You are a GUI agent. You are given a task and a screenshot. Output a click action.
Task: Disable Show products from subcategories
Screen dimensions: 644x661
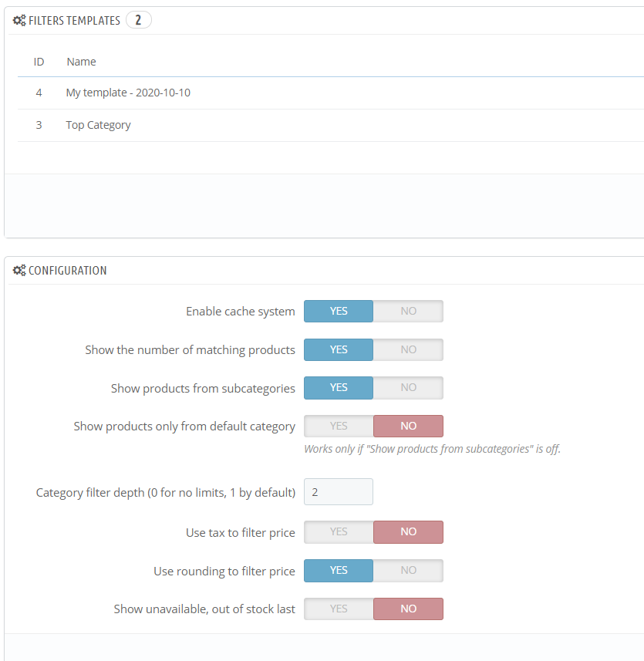pyautogui.click(x=408, y=387)
